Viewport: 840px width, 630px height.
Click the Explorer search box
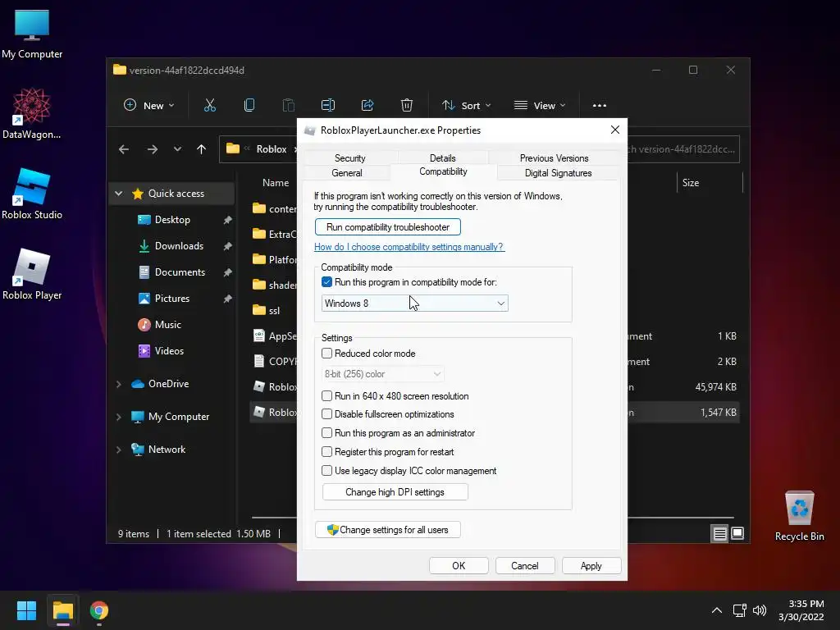[x=683, y=149]
